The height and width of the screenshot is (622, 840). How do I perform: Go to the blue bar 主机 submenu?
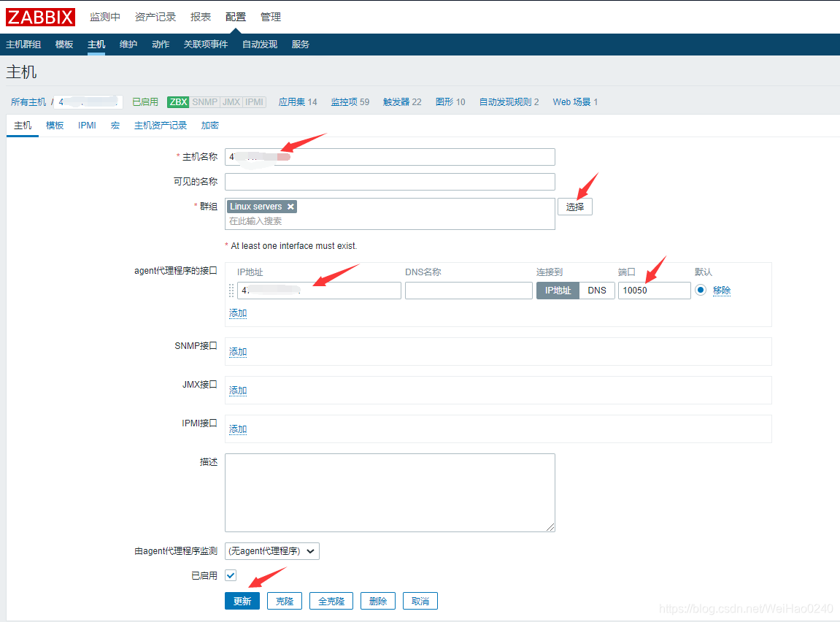(96, 45)
